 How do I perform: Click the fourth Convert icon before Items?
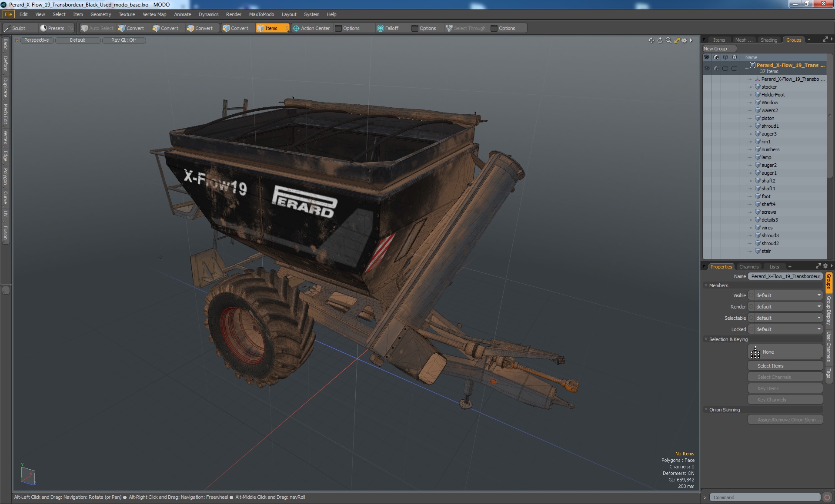pos(226,28)
